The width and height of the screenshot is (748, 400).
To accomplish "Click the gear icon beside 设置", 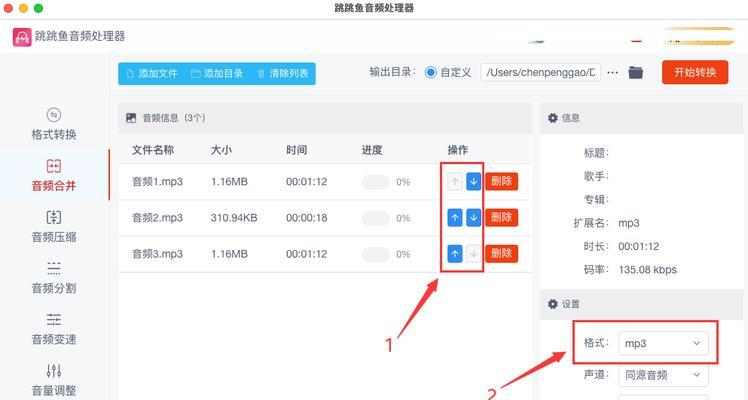I will click(552, 304).
